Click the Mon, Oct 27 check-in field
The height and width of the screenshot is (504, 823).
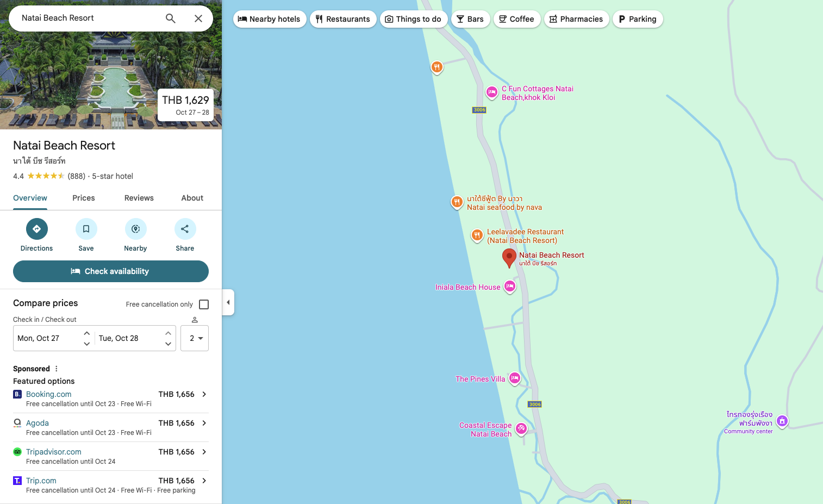[54, 338]
